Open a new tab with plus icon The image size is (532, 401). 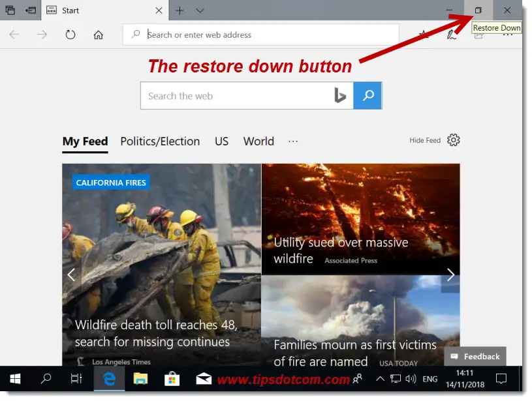180,10
